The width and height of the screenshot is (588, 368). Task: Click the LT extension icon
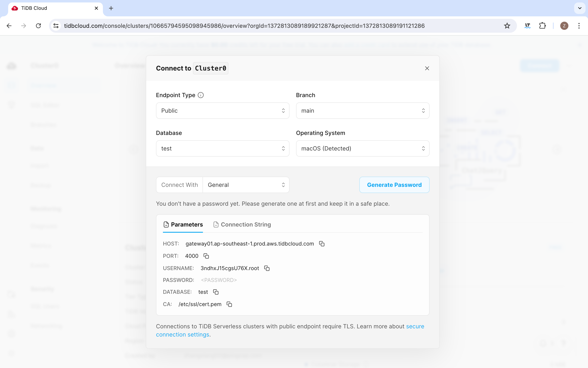tap(528, 26)
